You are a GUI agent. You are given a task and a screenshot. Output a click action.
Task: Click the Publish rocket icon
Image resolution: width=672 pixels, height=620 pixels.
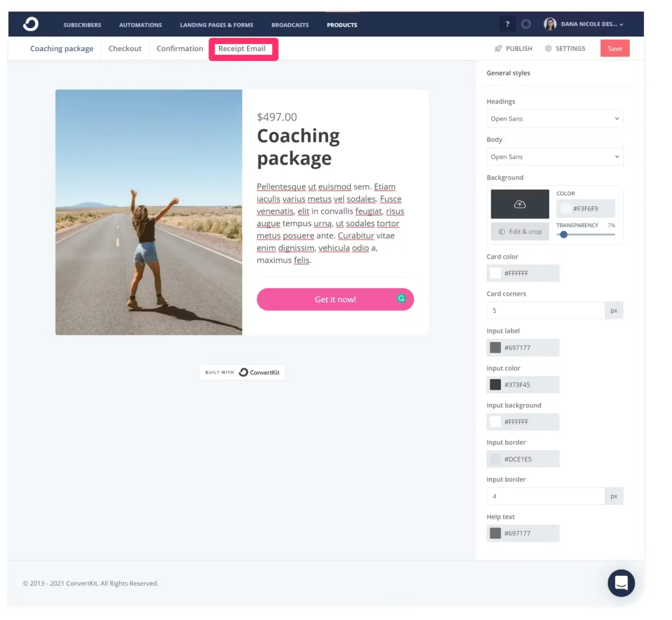498,49
